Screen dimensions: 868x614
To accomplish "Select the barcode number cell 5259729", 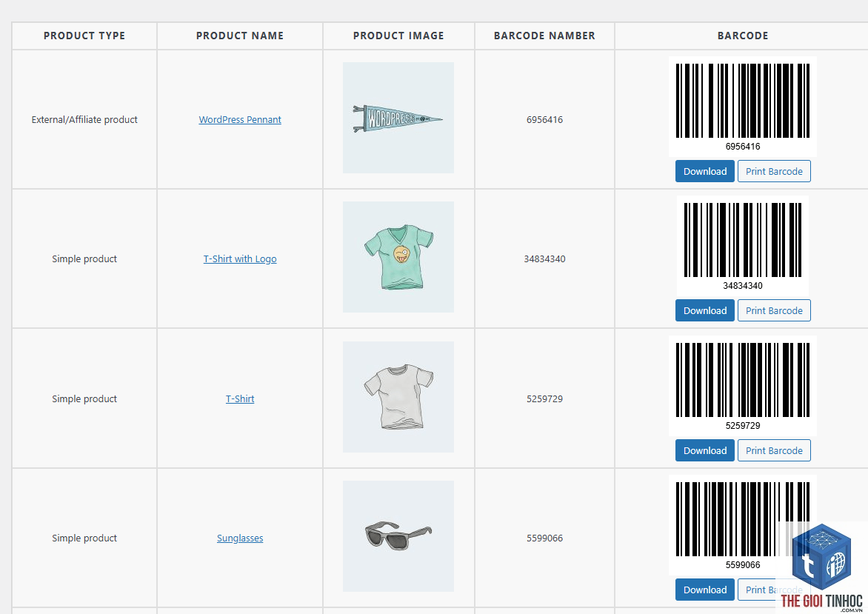I will (x=544, y=398).
